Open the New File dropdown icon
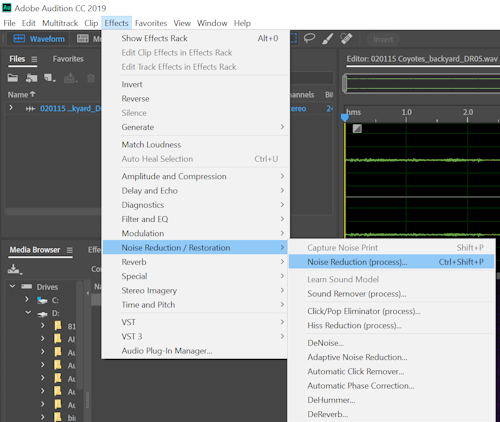 pos(50,78)
